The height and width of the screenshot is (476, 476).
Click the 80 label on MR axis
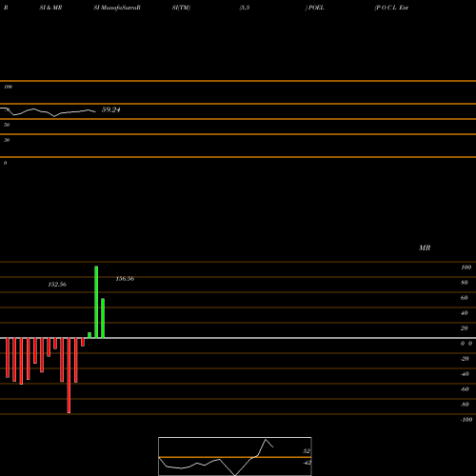(465, 283)
